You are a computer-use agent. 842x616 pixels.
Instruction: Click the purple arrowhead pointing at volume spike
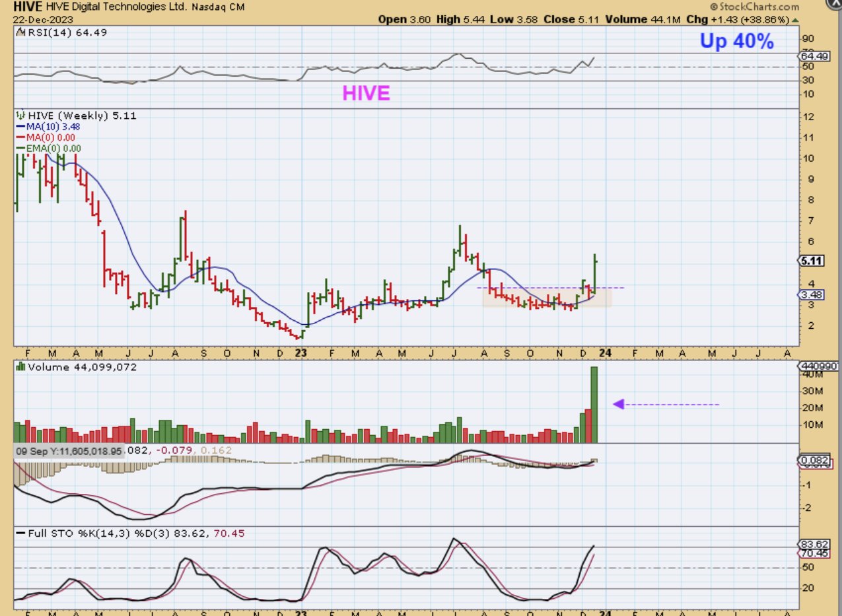click(x=619, y=404)
